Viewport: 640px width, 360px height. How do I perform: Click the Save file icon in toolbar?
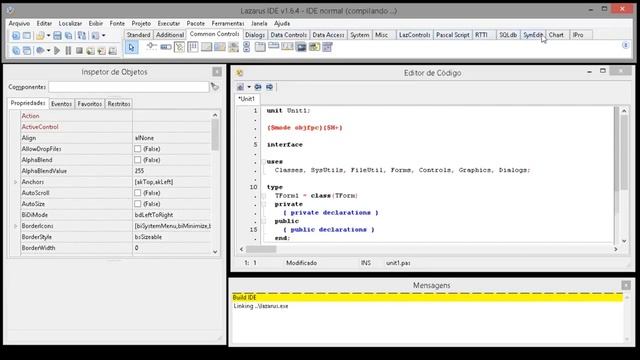(57, 36)
